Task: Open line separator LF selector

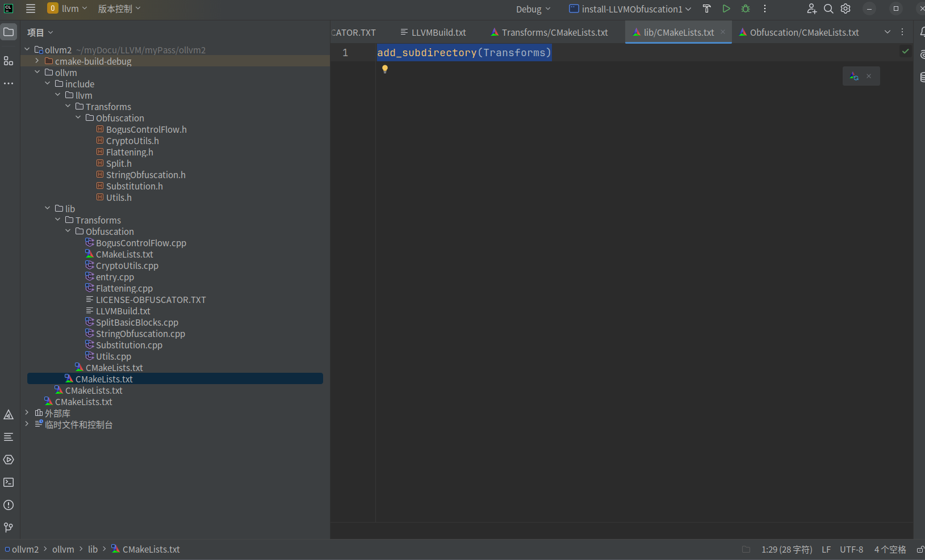Action: click(826, 549)
